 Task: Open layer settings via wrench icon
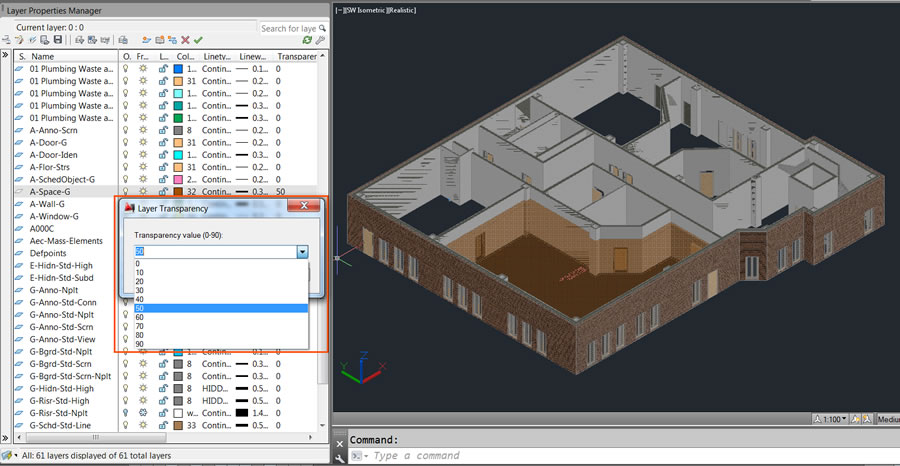(320, 40)
